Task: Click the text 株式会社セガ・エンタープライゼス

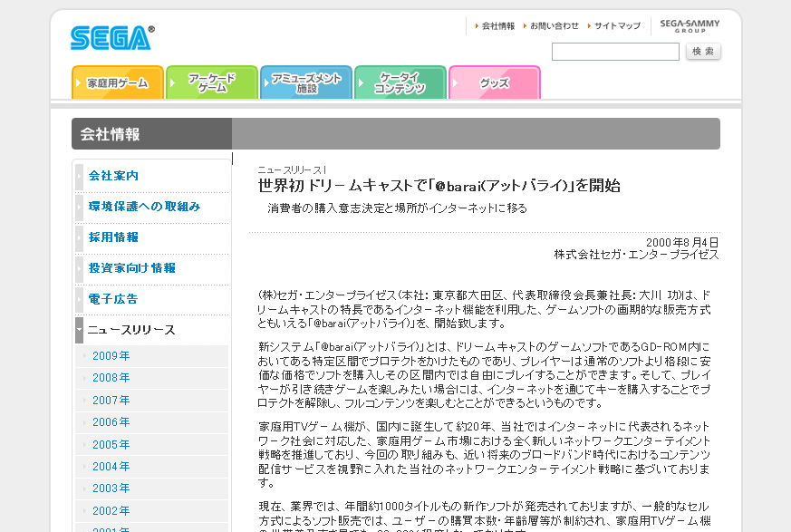Action: pos(636,255)
